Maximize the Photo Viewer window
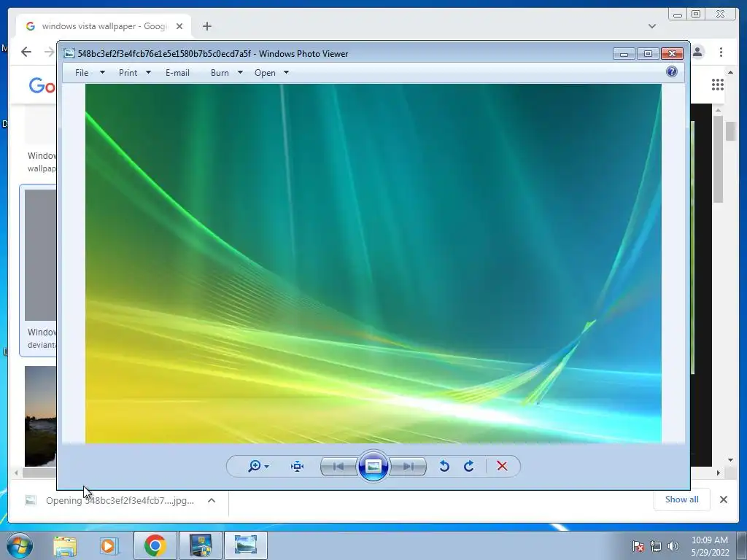Image resolution: width=747 pixels, height=560 pixels. 648,54
